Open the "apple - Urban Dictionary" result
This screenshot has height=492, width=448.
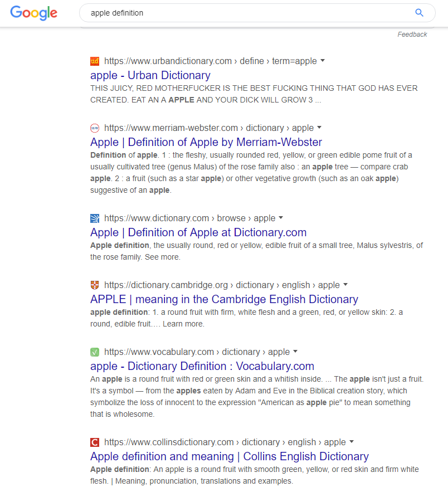(150, 75)
